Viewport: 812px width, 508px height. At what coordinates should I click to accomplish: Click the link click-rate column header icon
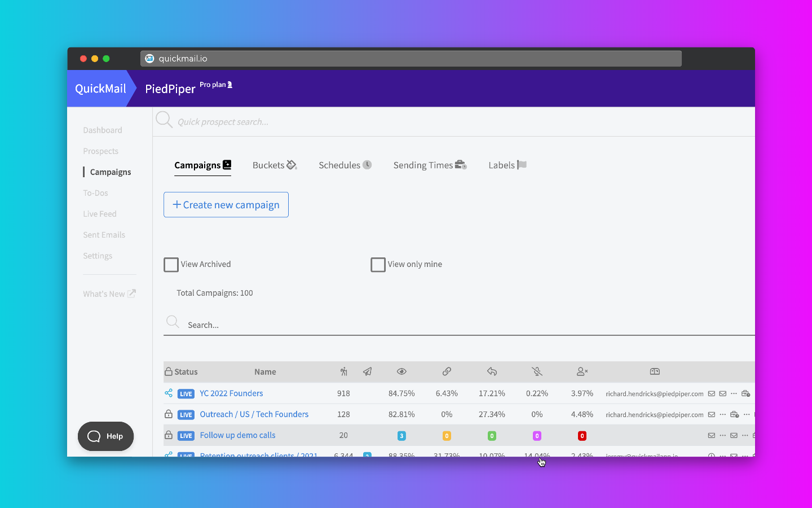point(447,371)
